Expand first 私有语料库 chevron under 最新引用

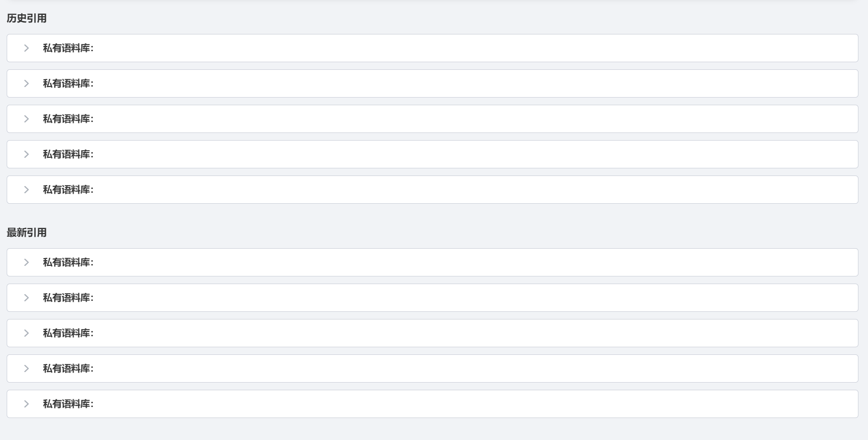coord(27,262)
